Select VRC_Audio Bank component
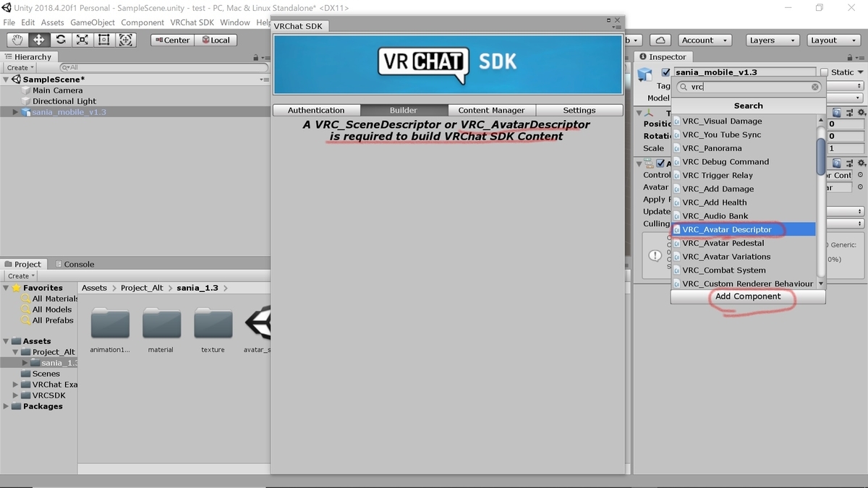Image resolution: width=868 pixels, height=488 pixels. [744, 216]
